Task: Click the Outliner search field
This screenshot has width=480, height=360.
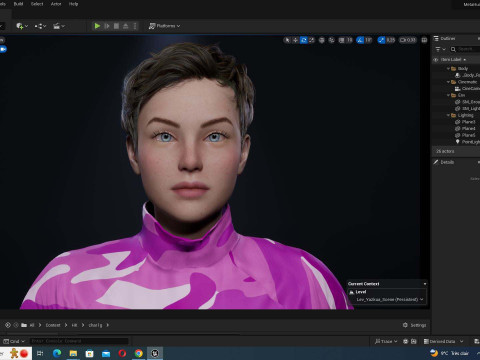Action: pos(466,49)
